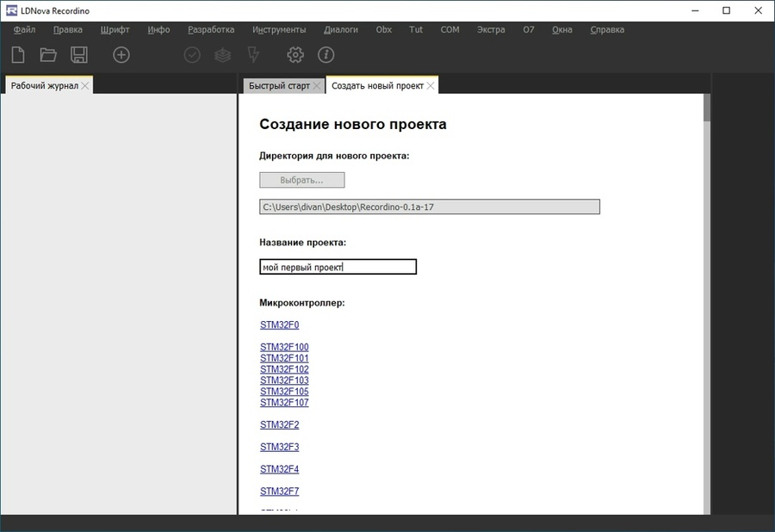This screenshot has height=532, width=775.
Task: Open settings with the gear icon
Action: [x=295, y=55]
